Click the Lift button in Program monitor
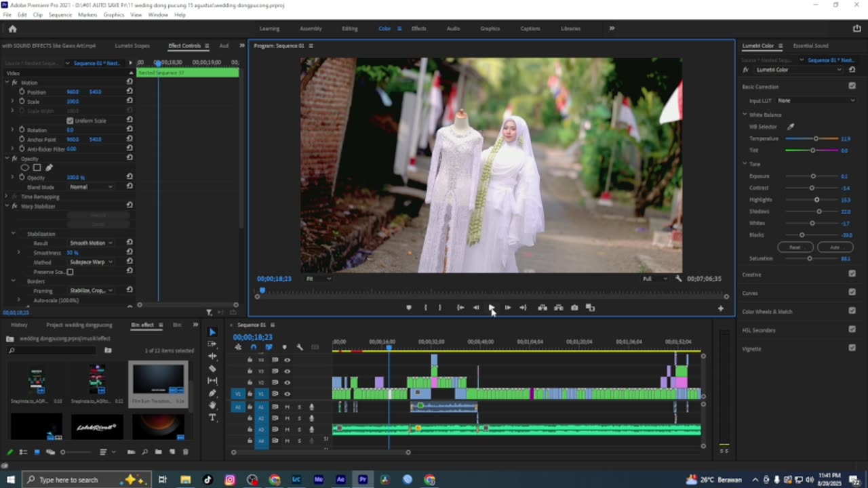 click(x=542, y=308)
